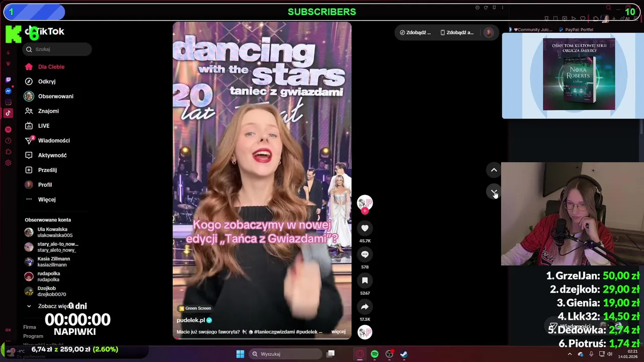The image size is (644, 362).
Task: Open Spotify from the taskbar
Action: click(x=374, y=354)
